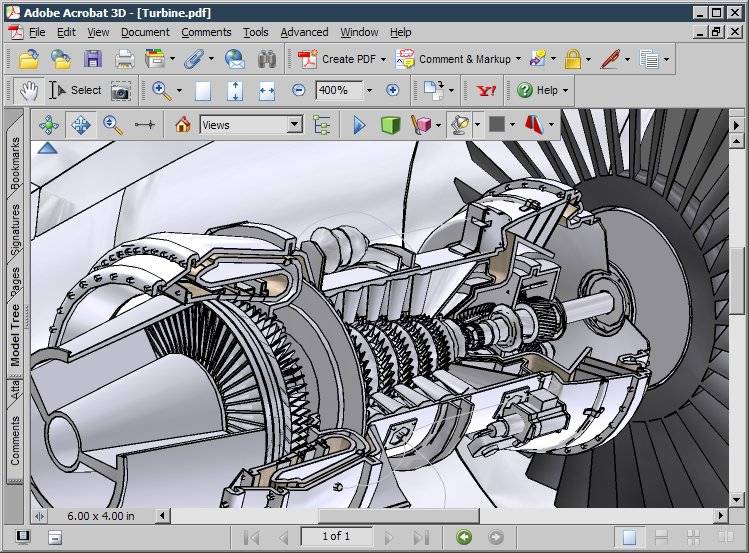
Task: Toggle the green cube projection button
Action: pos(390,125)
